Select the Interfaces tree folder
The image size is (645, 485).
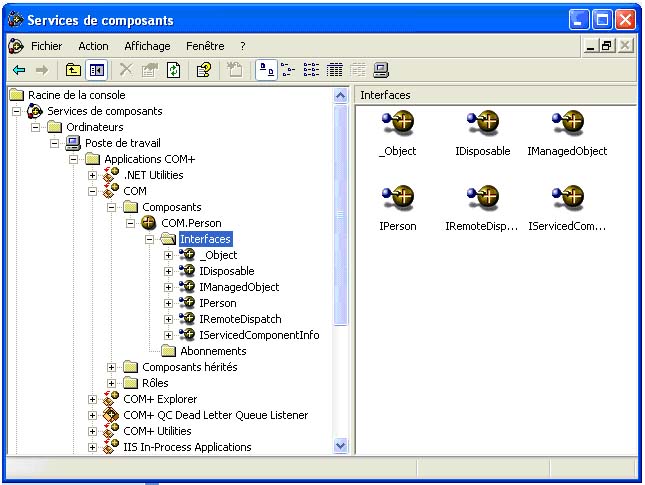tap(205, 239)
